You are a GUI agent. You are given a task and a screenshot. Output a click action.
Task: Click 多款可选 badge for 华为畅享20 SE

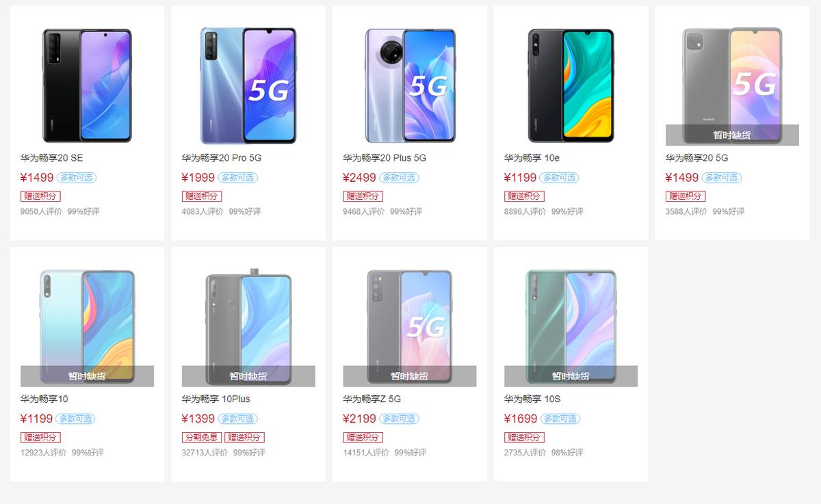coord(76,178)
